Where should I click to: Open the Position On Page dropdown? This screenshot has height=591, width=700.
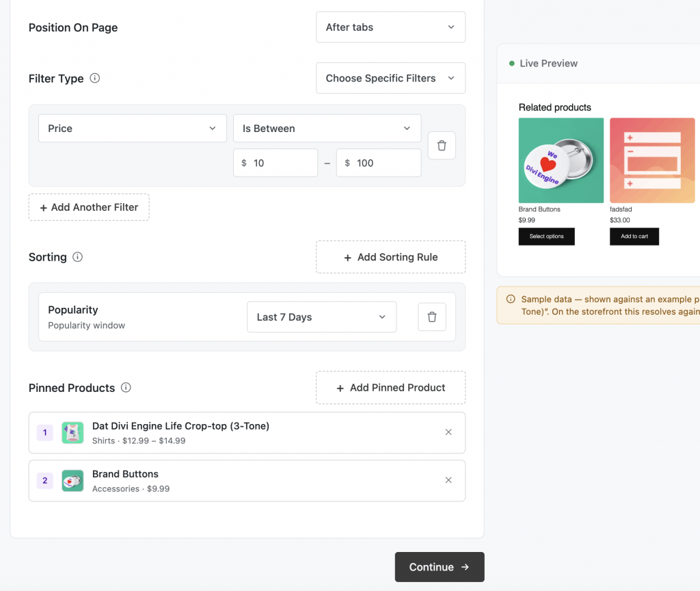pyautogui.click(x=390, y=27)
